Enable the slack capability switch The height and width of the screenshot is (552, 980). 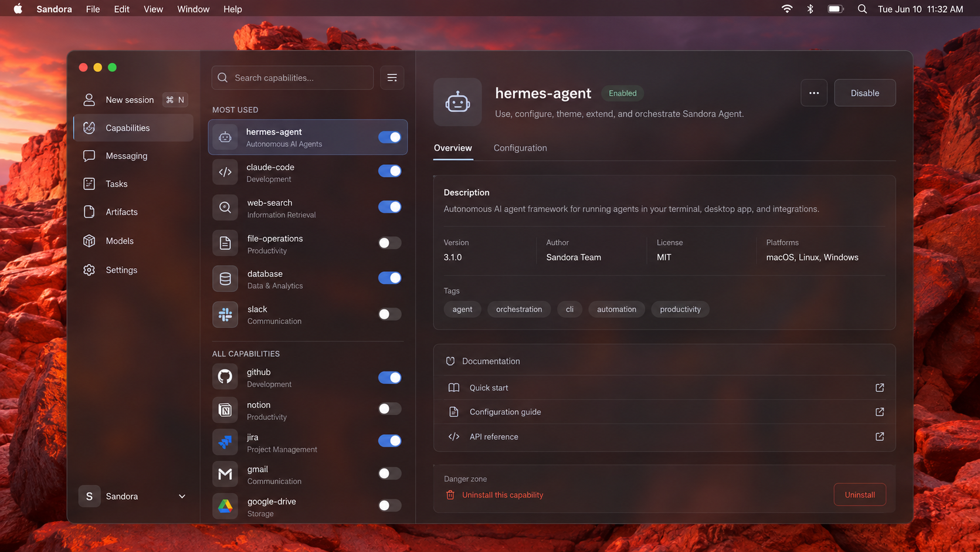(390, 314)
